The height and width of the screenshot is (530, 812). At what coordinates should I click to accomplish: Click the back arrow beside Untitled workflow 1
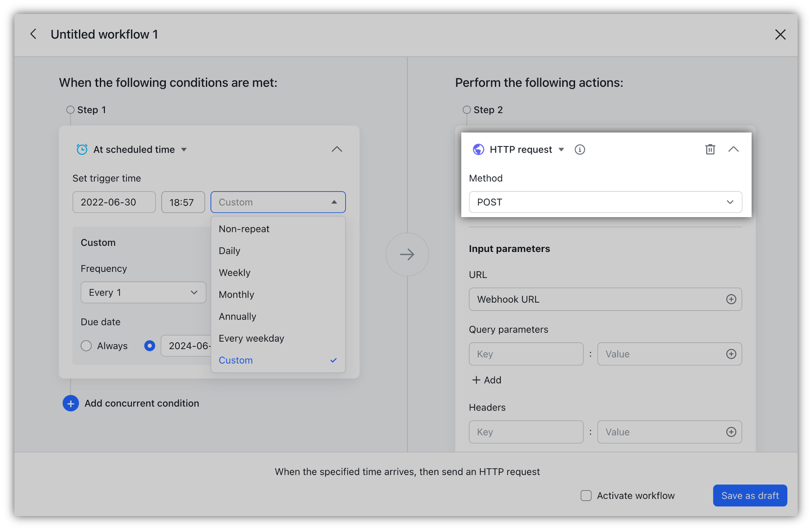33,34
